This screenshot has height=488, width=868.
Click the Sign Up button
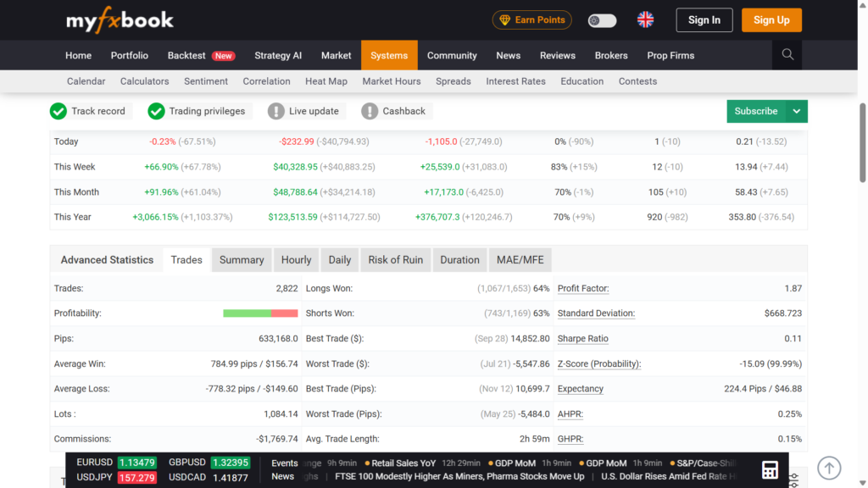pos(771,20)
